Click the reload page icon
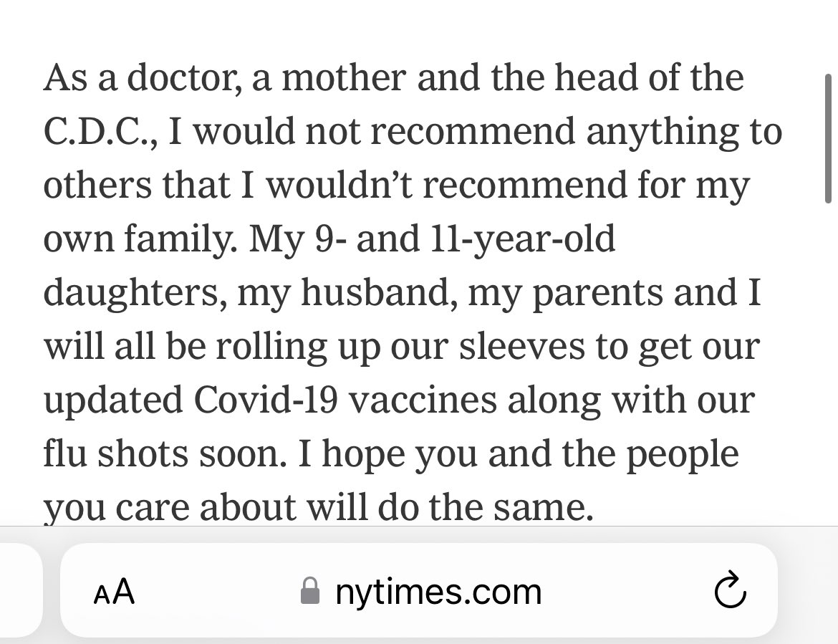The height and width of the screenshot is (644, 838). pos(730,592)
